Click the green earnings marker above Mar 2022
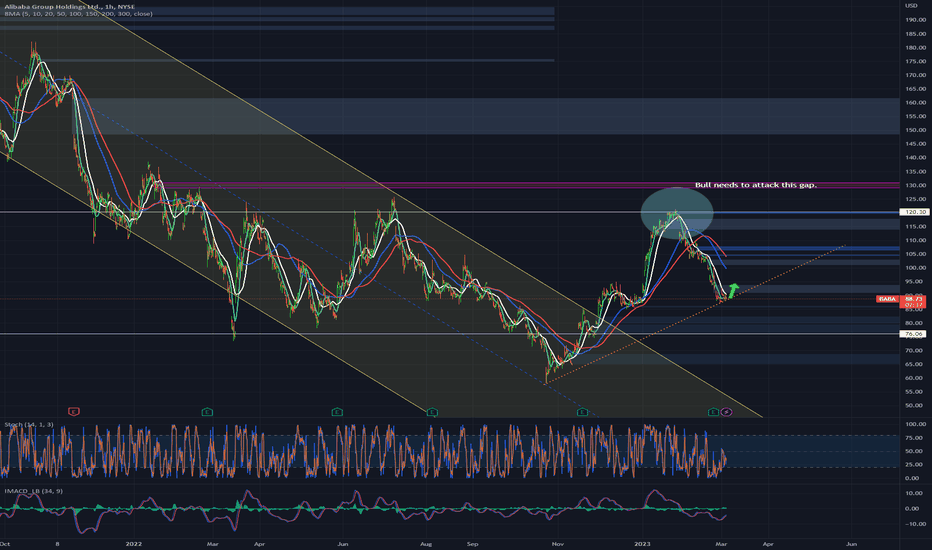The width and height of the screenshot is (932, 550). click(206, 411)
